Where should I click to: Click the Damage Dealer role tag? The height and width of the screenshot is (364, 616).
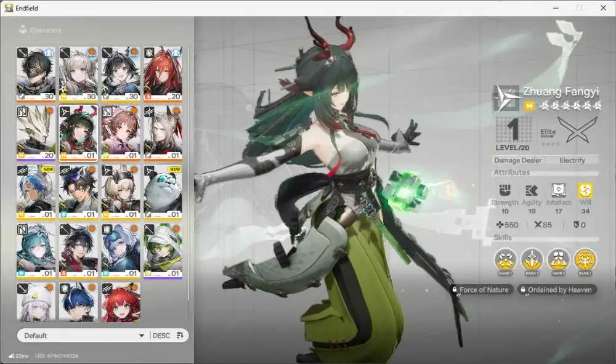tap(518, 160)
